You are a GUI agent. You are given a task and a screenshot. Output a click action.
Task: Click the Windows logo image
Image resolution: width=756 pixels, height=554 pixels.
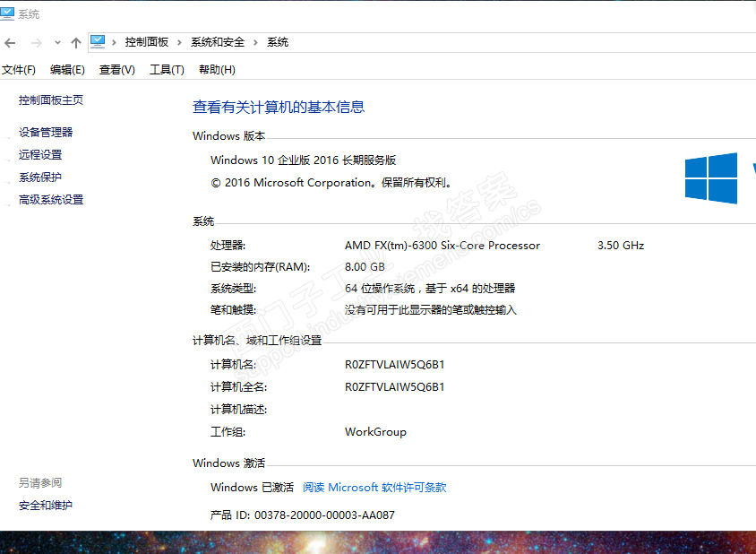[711, 178]
